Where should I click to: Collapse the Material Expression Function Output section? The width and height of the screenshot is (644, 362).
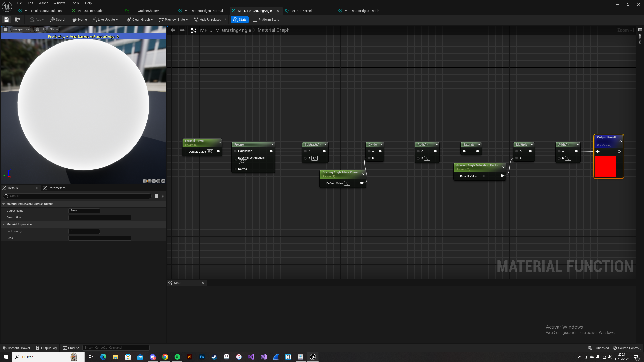click(x=4, y=204)
